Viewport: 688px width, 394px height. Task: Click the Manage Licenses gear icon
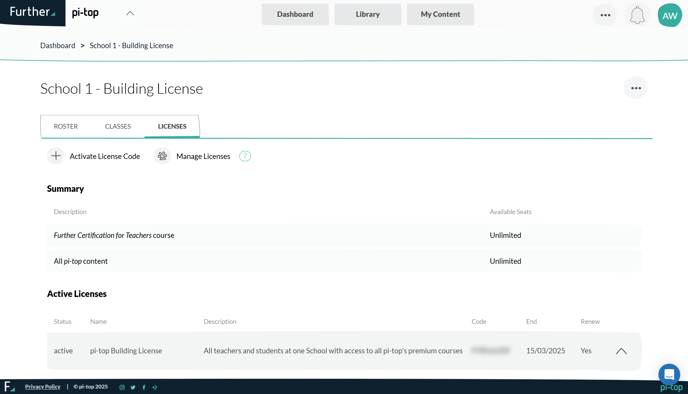coord(162,156)
